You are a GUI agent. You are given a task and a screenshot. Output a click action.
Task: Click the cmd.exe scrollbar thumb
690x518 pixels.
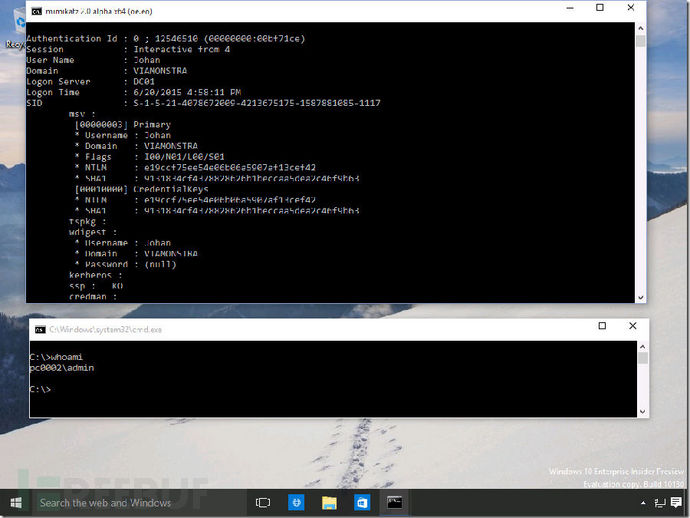click(x=642, y=358)
